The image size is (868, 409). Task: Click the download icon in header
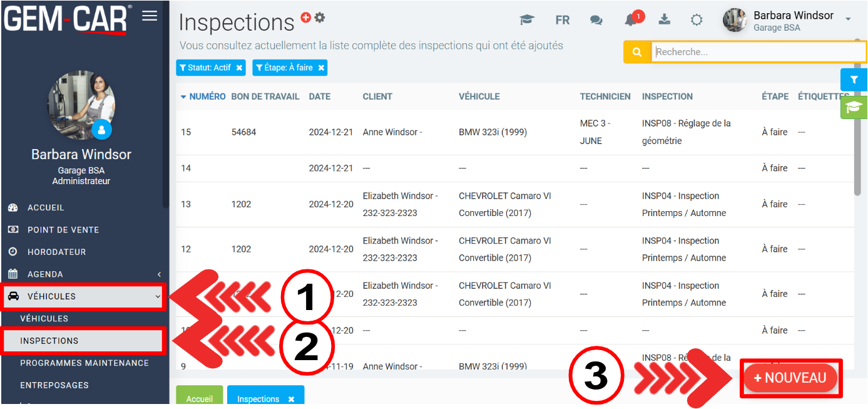tap(665, 19)
